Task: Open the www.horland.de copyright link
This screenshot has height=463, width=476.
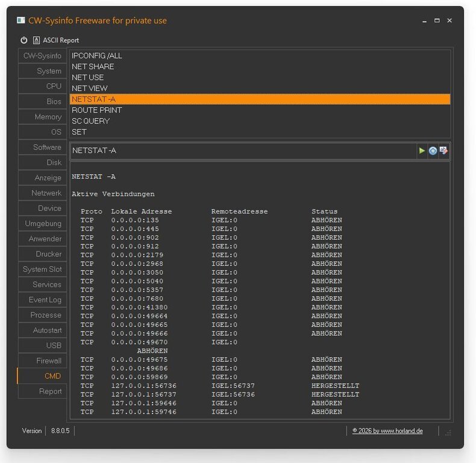Action: coord(387,431)
